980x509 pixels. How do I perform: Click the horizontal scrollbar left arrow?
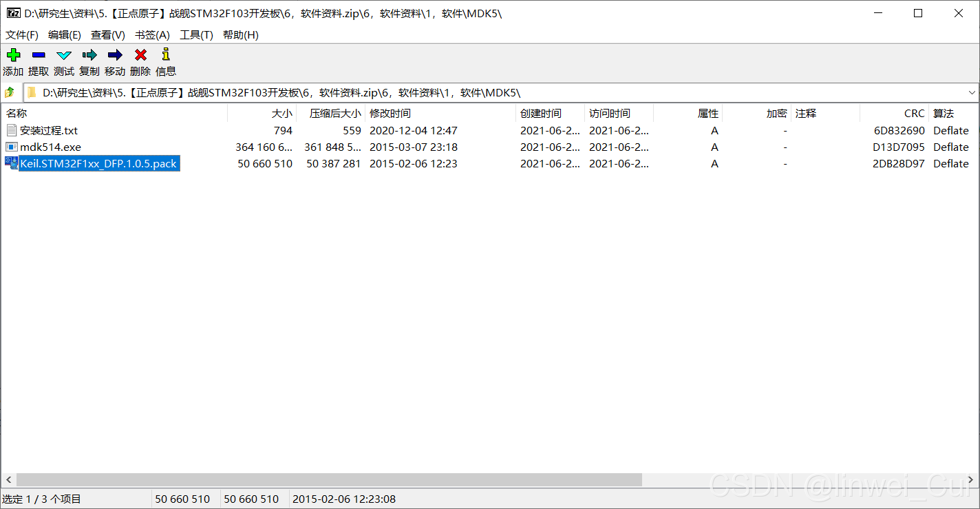pos(8,479)
